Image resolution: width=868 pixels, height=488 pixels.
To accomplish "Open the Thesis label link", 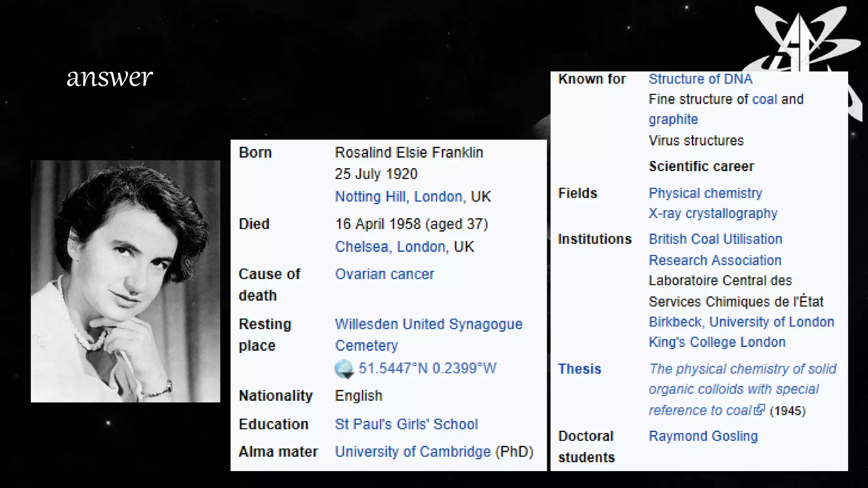I will pos(579,369).
